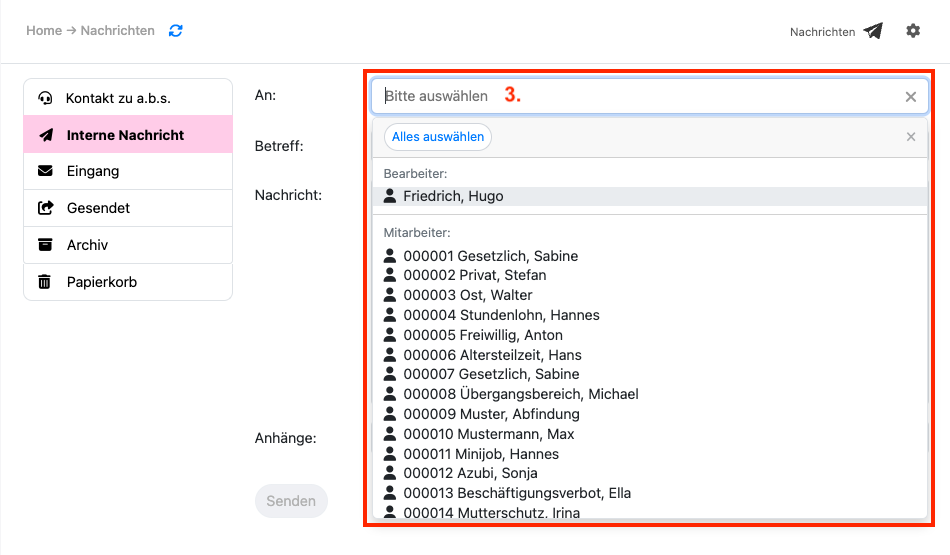950x555 pixels.
Task: Choose 000013 Beschäftigungsverbot, Ella
Action: pyautogui.click(x=516, y=493)
